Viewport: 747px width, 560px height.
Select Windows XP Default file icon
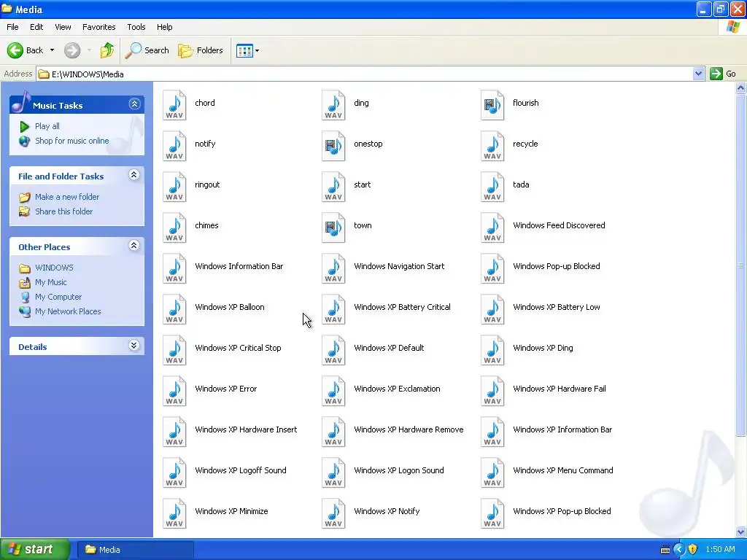(x=333, y=351)
